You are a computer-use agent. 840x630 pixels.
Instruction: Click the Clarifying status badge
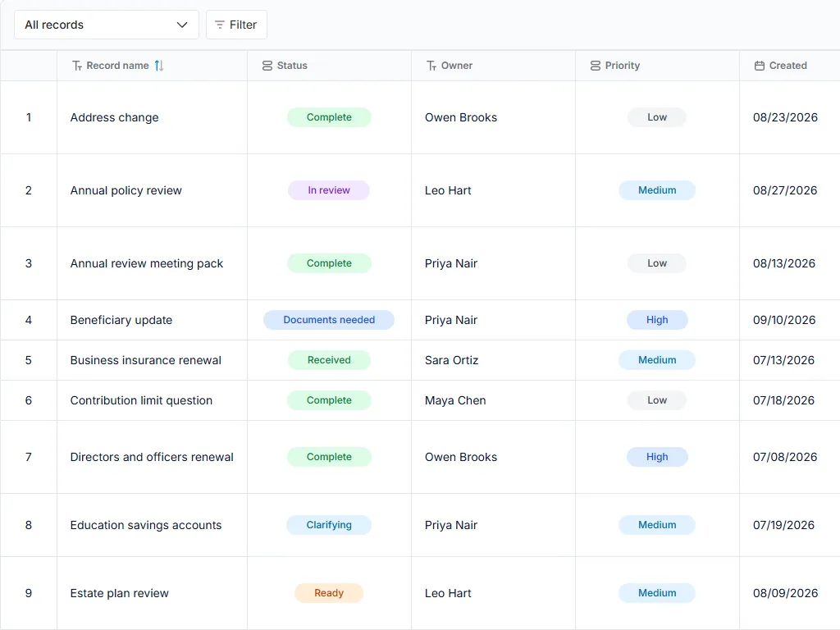coord(329,525)
